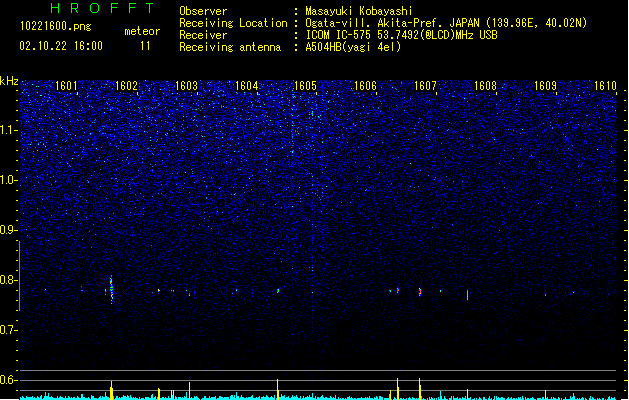Select the ICOM IC-575 53.7492 MHz receiver text

click(402, 35)
